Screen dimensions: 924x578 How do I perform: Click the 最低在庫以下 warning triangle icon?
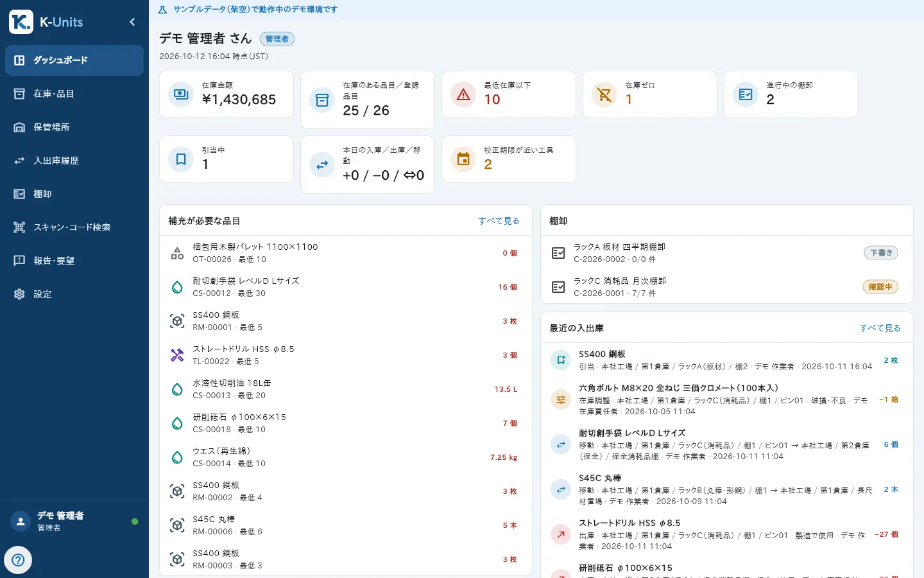coord(463,94)
